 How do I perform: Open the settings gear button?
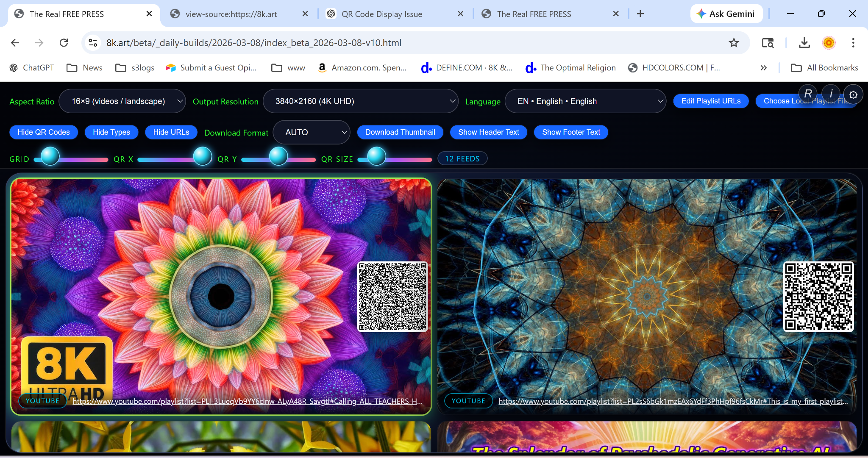[x=853, y=94]
